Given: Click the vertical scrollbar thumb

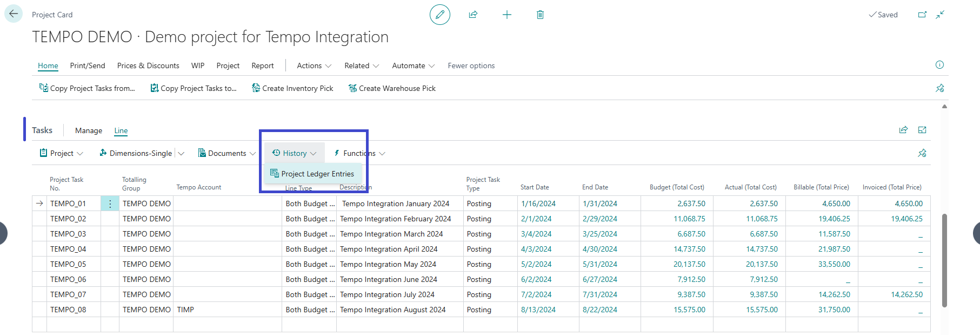Looking at the screenshot, I should 944,260.
